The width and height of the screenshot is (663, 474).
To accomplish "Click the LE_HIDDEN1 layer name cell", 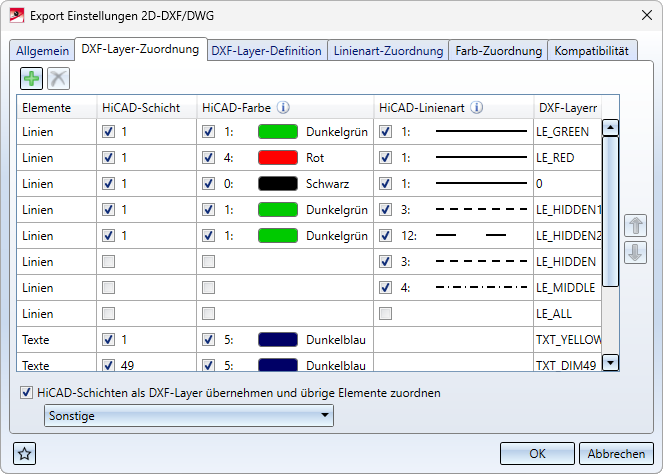I will 567,210.
